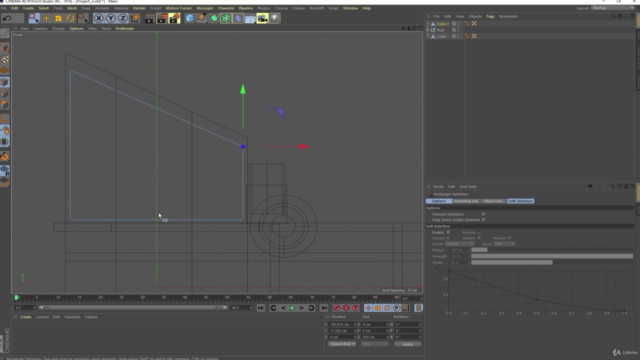This screenshot has height=360, width=640.
Task: Open Object (Rel) coordinate dropdown
Action: pos(342,344)
